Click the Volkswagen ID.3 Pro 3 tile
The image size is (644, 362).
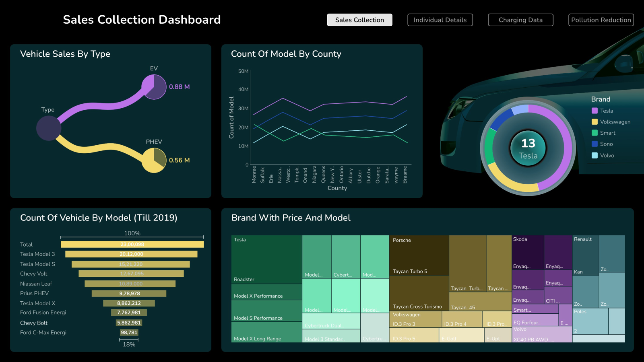[415, 320]
